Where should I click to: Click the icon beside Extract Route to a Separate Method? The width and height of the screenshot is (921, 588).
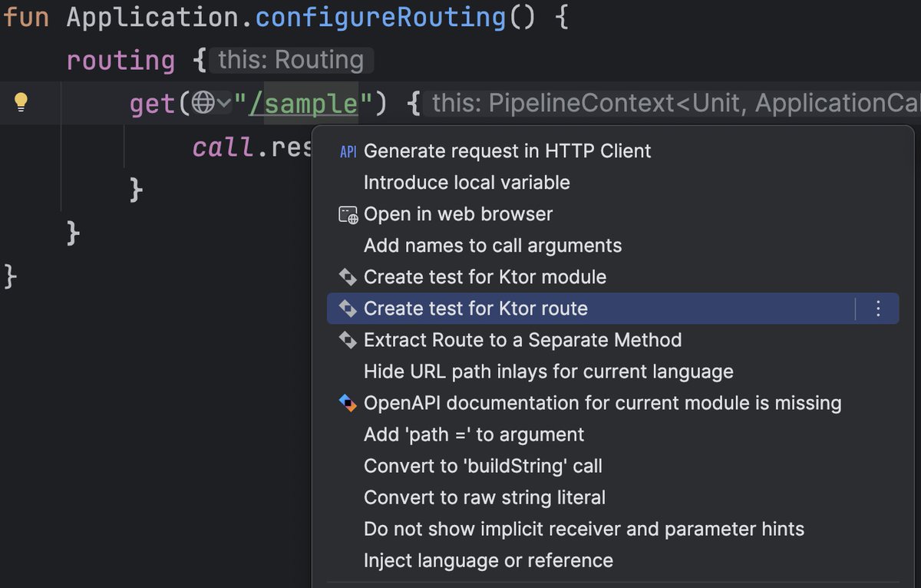pyautogui.click(x=348, y=340)
